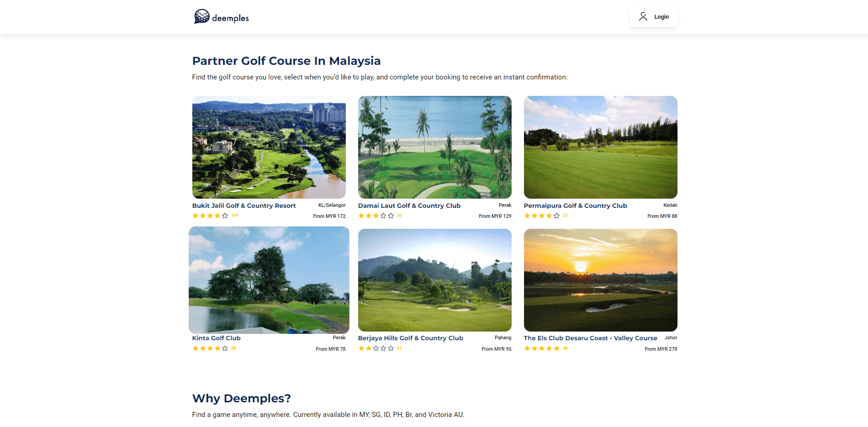
Task: Click the Why Deemples? heading
Action: coord(242,398)
